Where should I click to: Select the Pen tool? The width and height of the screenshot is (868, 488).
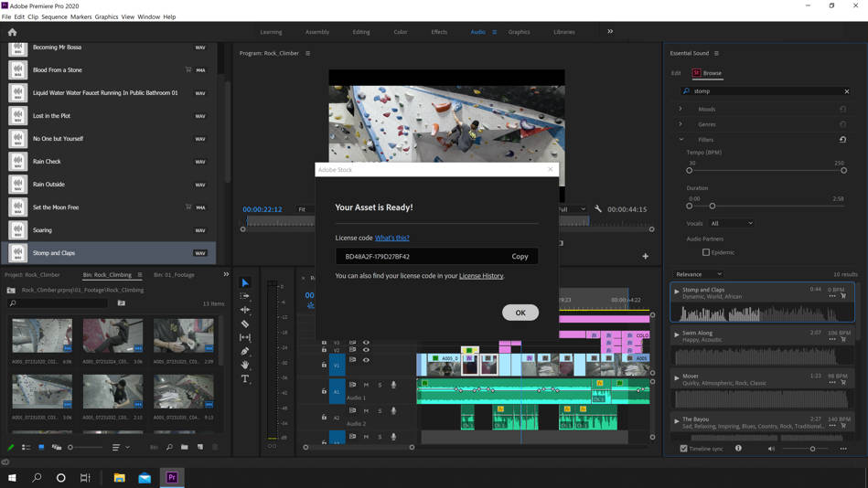pyautogui.click(x=245, y=351)
